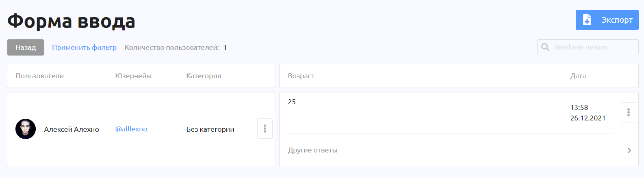Expand Другие ответы with the chevron arrow

pyautogui.click(x=629, y=150)
